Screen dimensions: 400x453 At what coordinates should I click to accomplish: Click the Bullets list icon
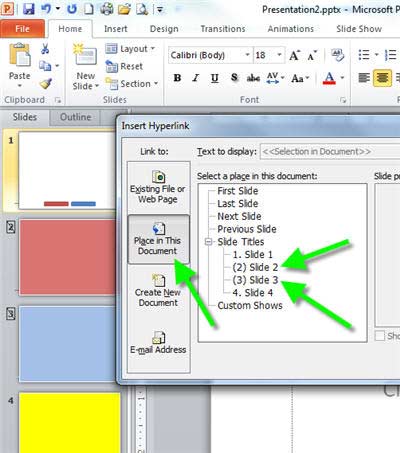click(x=364, y=55)
